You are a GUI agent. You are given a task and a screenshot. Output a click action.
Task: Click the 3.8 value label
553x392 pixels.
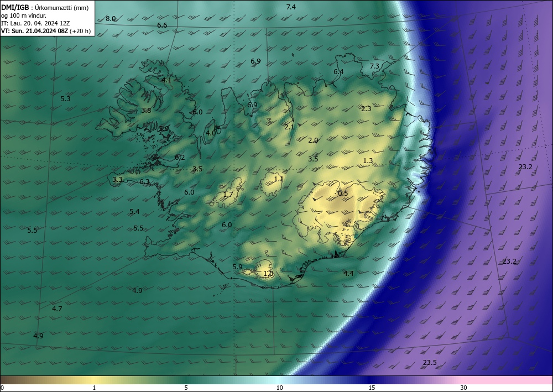coord(146,111)
